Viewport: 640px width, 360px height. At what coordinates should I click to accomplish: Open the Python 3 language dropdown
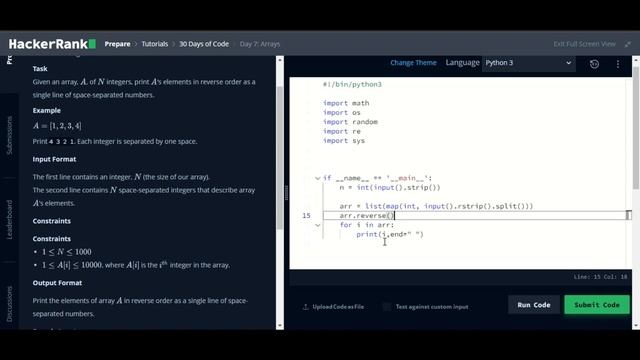click(529, 63)
